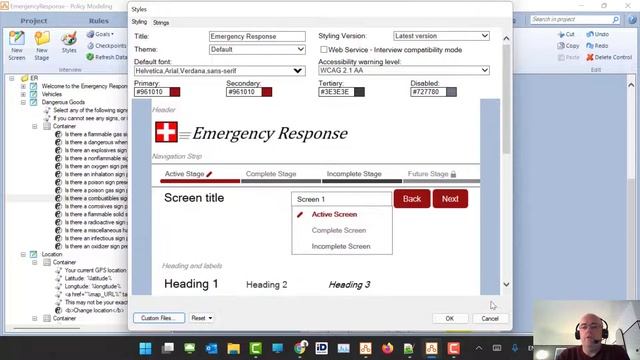Click the Tertiary color swatch

(x=359, y=92)
